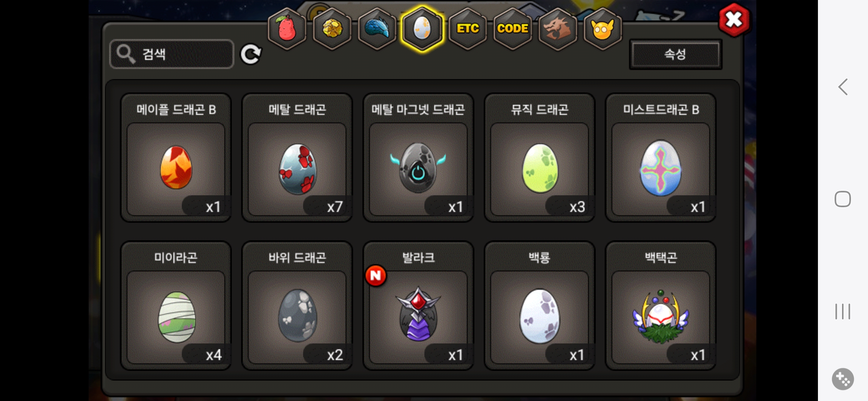
Task: Open the blue dragon scale tab
Action: coord(377,29)
